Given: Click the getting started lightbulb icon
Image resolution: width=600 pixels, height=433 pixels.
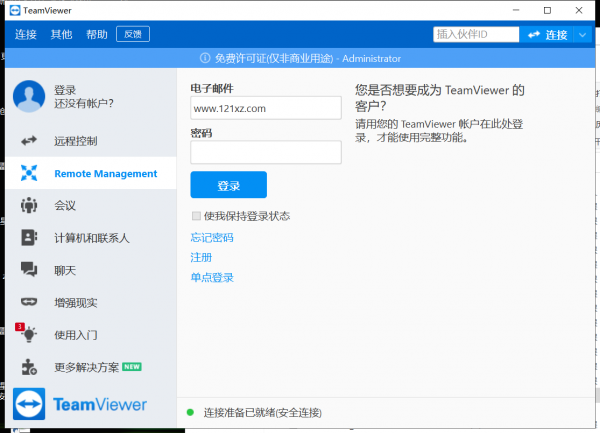Looking at the screenshot, I should pos(29,335).
